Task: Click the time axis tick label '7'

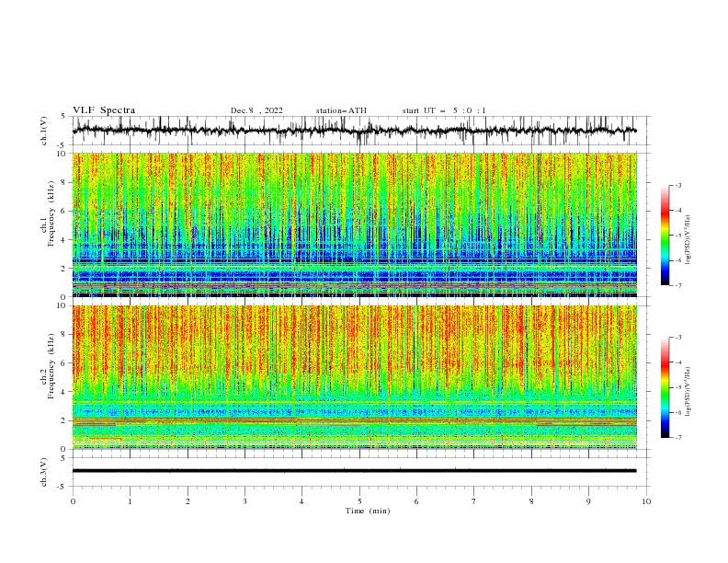Action: [474, 501]
